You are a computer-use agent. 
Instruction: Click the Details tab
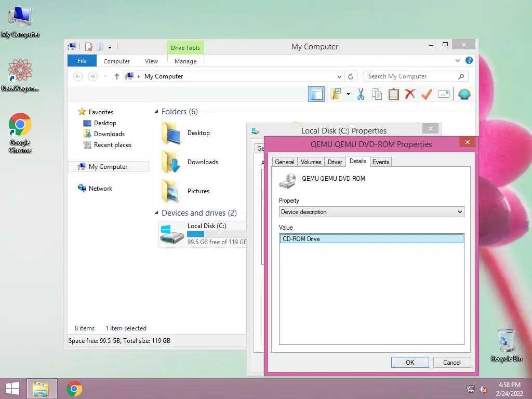[x=357, y=161]
